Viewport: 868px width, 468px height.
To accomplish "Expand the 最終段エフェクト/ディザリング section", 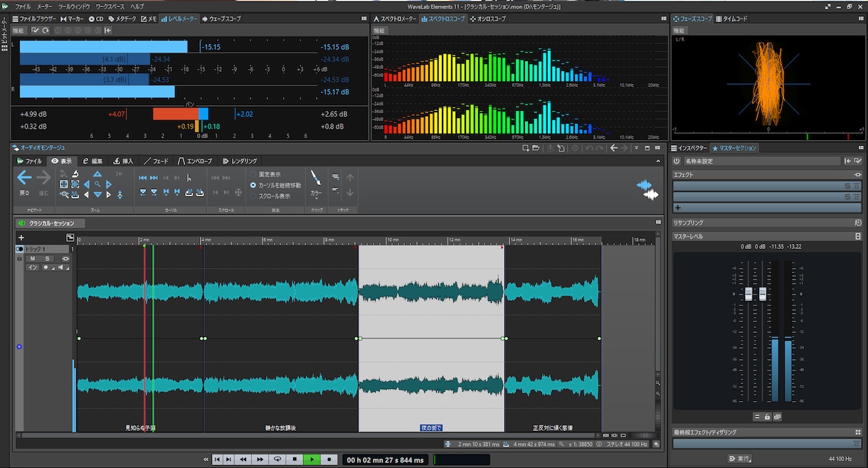I will point(767,432).
